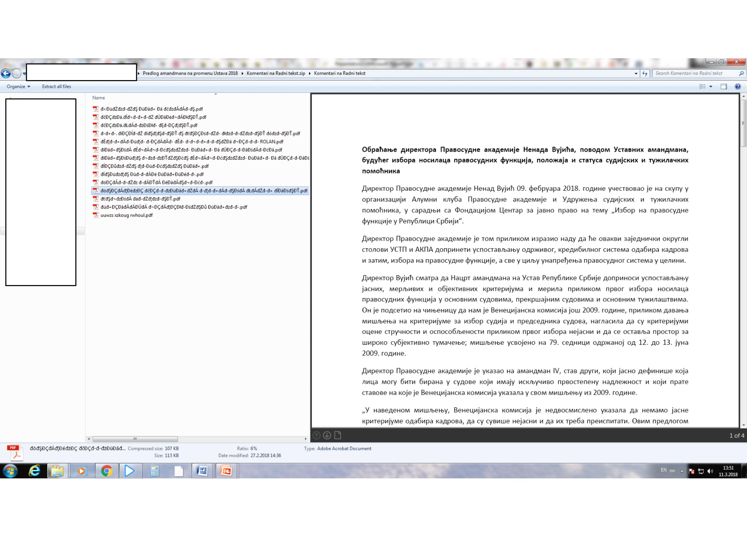The width and height of the screenshot is (747, 560).
Task: Open the change view dropdown arrow
Action: pos(711,86)
